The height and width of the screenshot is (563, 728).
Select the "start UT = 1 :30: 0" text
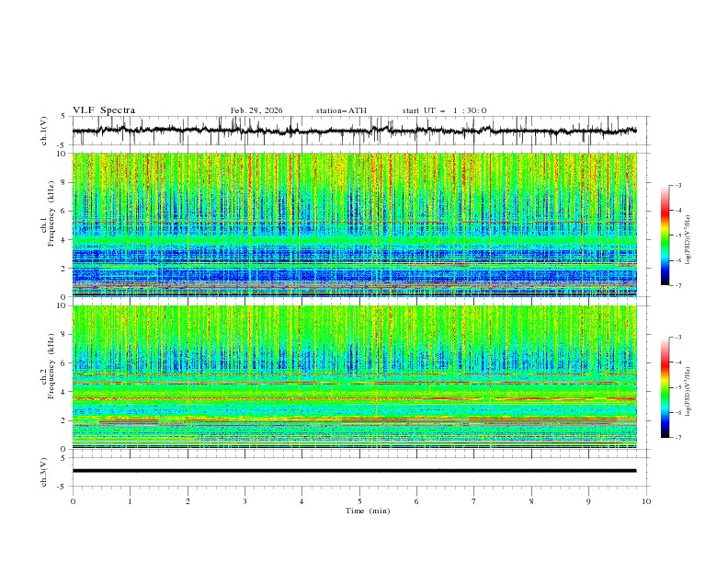tap(444, 110)
